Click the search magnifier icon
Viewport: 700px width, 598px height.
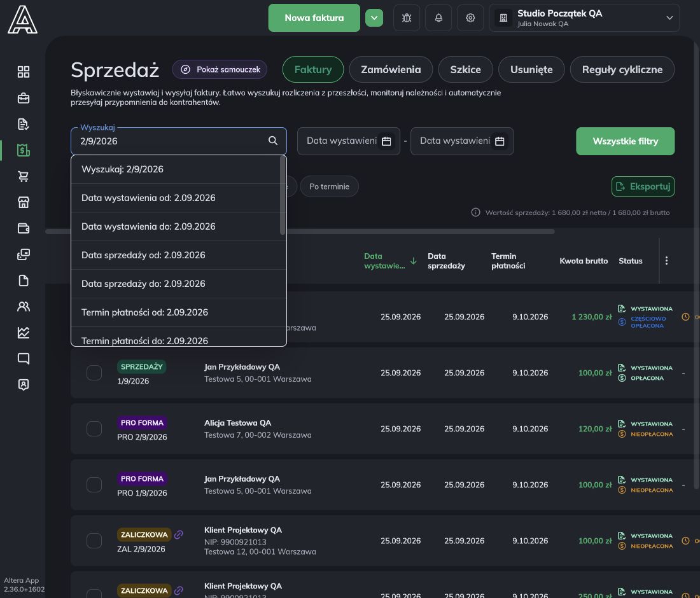[x=273, y=141]
